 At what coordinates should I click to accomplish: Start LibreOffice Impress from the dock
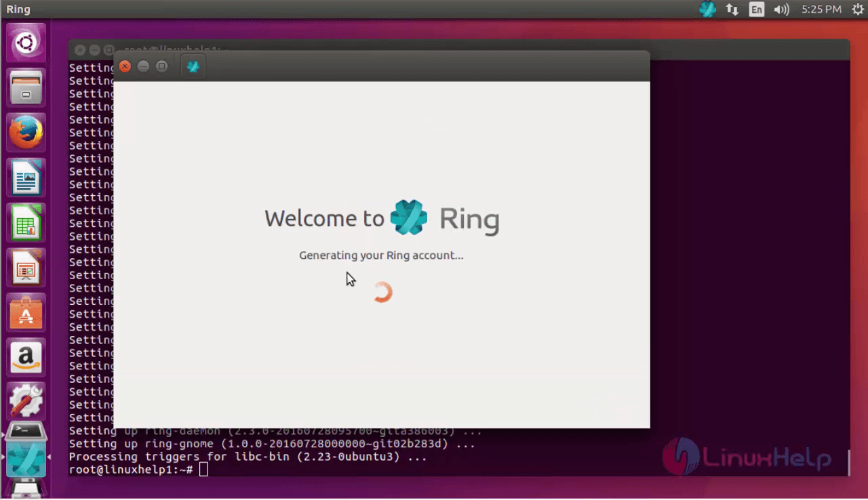(x=26, y=268)
